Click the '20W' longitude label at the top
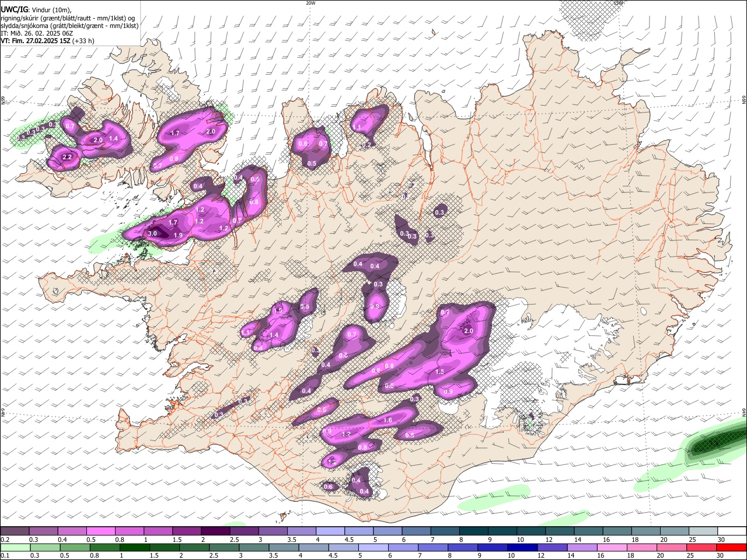 (310, 3)
